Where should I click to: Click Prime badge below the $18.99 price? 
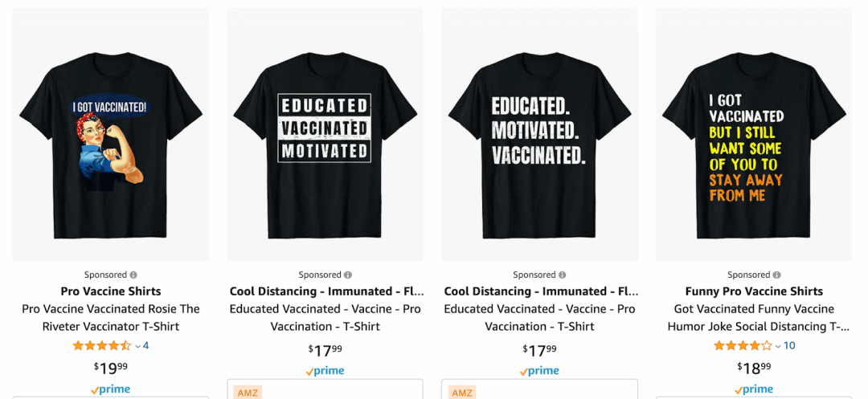tap(754, 389)
